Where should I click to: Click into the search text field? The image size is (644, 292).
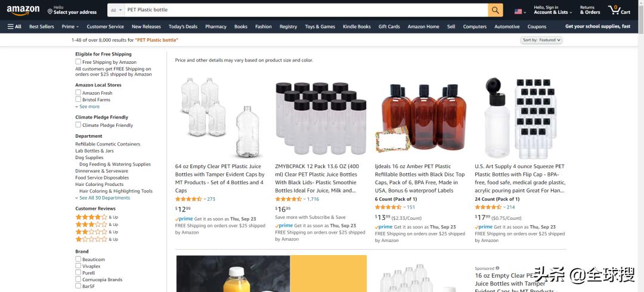(306, 10)
